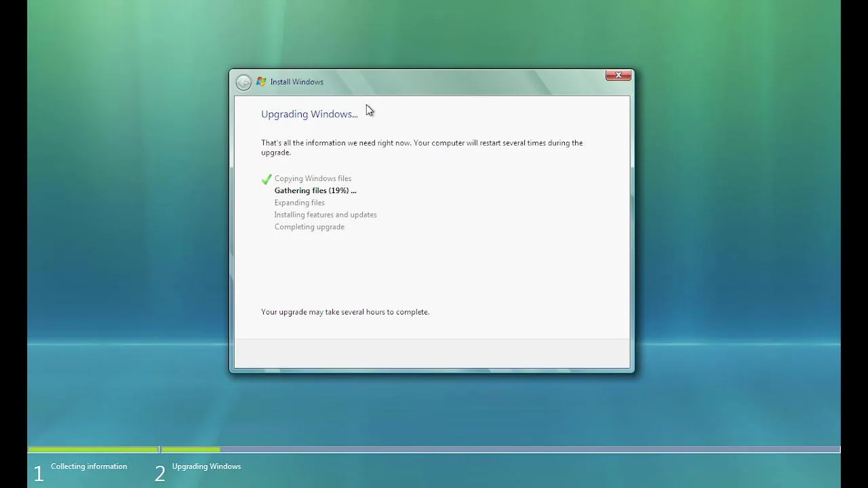Click "Installing features and updates" step
The image size is (868, 488).
point(325,215)
